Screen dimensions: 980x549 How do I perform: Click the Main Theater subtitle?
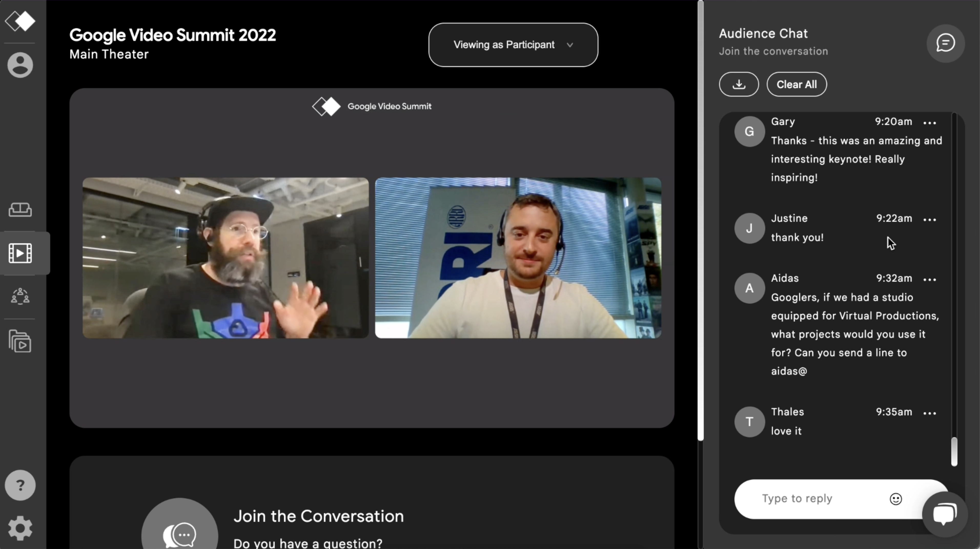[x=109, y=54]
